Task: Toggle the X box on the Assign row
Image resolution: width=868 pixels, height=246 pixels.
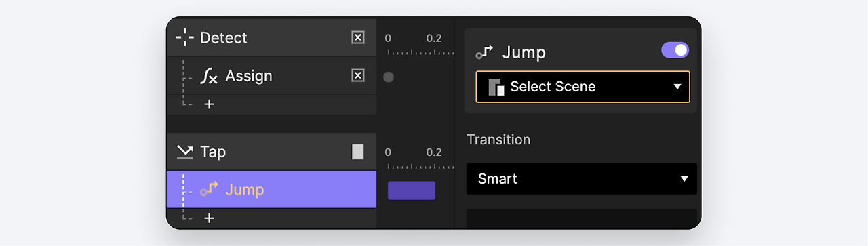Action: [x=358, y=75]
